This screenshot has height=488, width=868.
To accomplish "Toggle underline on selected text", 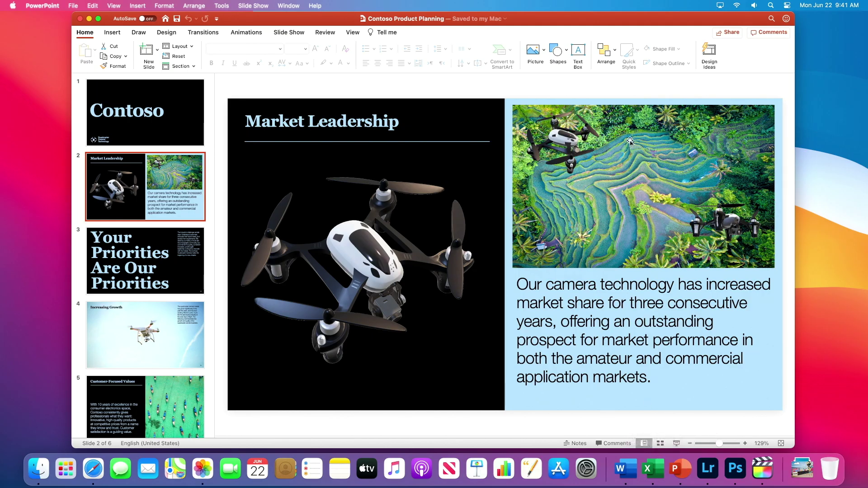I will pos(234,63).
